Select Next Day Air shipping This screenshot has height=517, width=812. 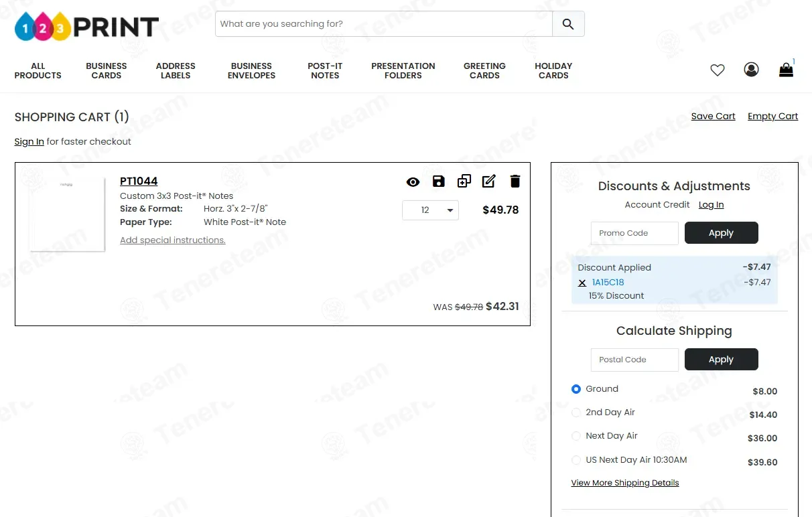[x=576, y=436]
